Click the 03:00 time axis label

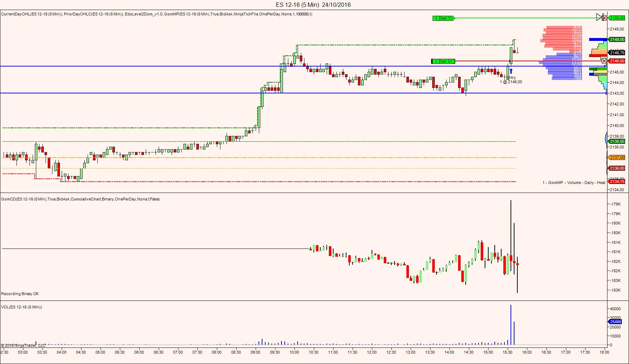[x=23, y=352]
